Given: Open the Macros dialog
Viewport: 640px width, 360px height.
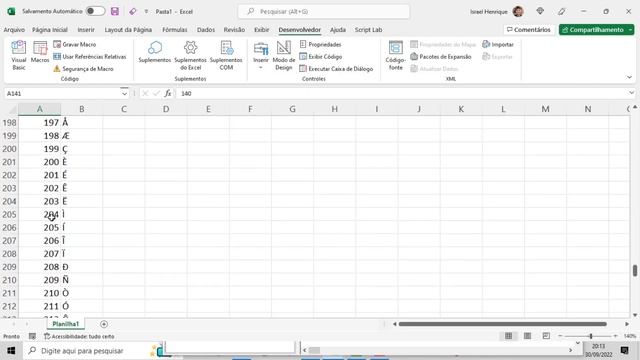Looking at the screenshot, I should click(40, 52).
